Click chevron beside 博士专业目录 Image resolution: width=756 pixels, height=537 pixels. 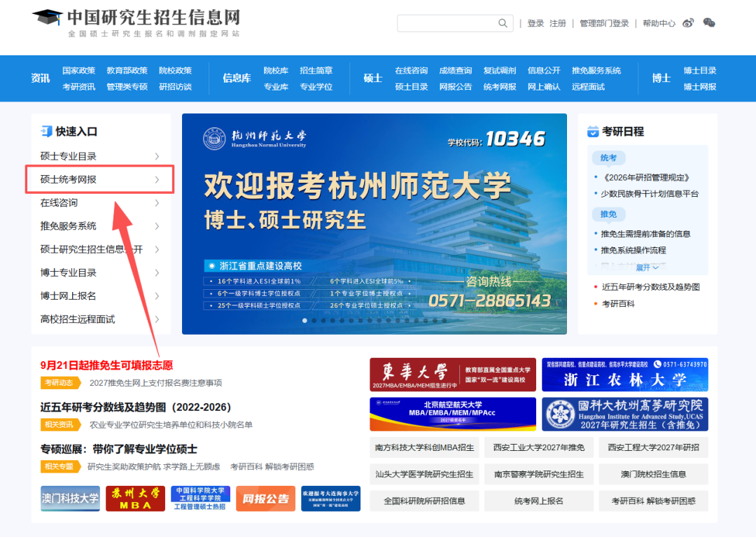(157, 273)
